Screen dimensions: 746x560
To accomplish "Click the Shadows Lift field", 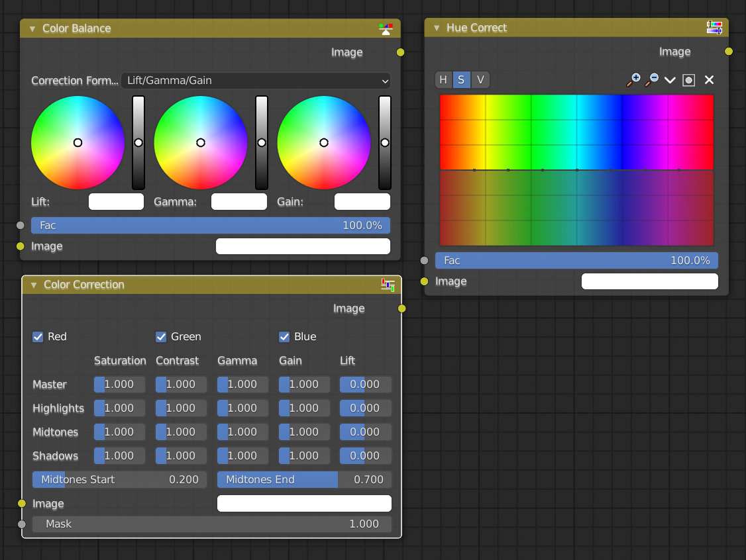I will [x=366, y=455].
